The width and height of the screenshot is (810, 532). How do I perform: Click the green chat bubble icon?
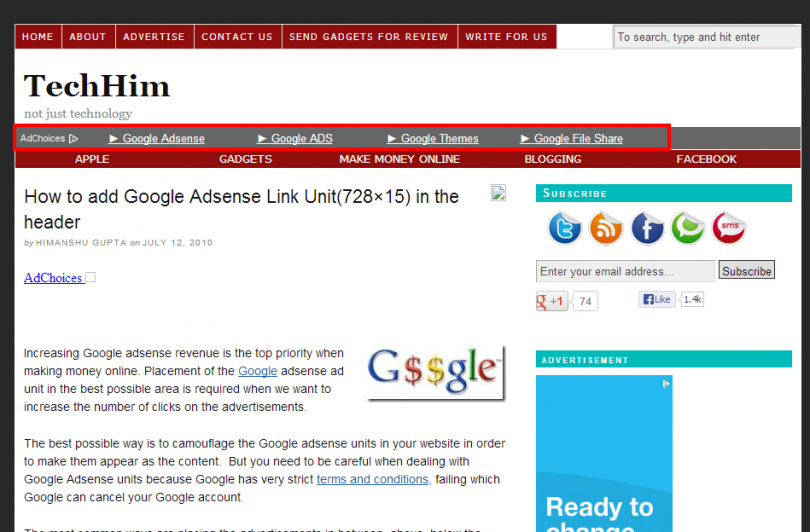[x=688, y=227]
